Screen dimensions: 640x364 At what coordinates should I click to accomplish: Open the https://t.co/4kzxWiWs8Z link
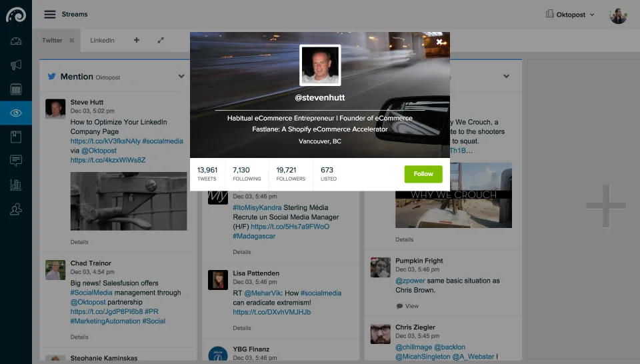(108, 161)
